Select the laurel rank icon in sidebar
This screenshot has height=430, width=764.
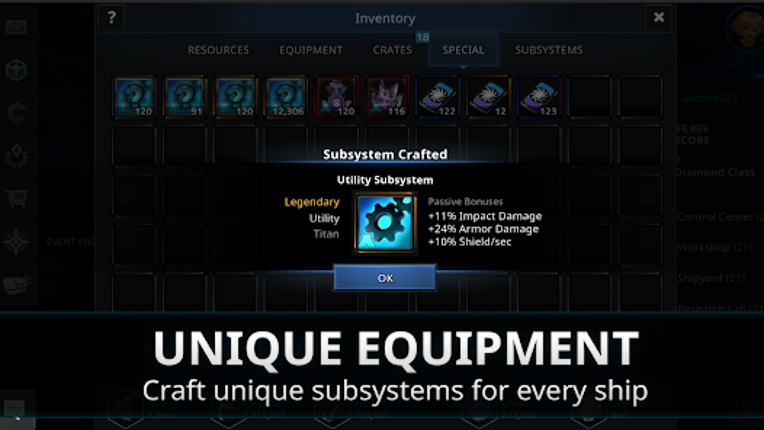(17, 156)
